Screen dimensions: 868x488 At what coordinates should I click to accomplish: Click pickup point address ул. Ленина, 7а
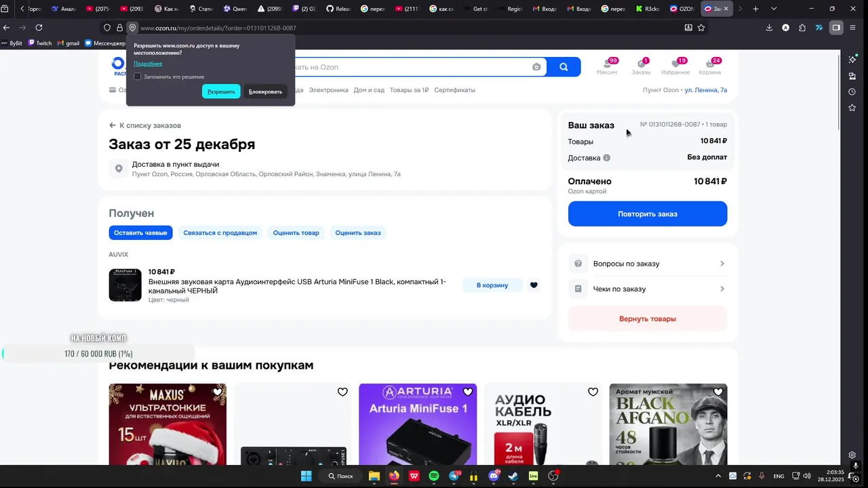(x=706, y=90)
